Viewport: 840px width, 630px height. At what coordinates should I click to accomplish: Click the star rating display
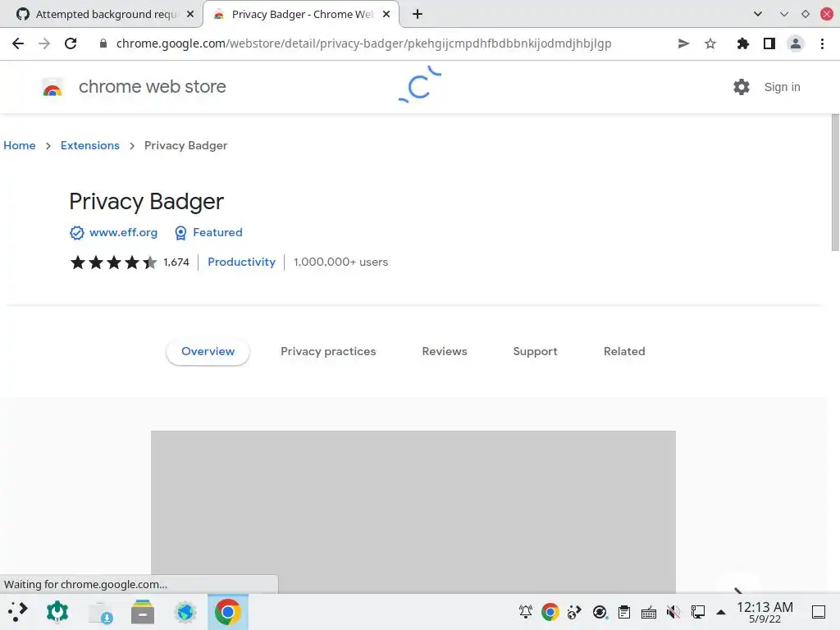coord(113,262)
